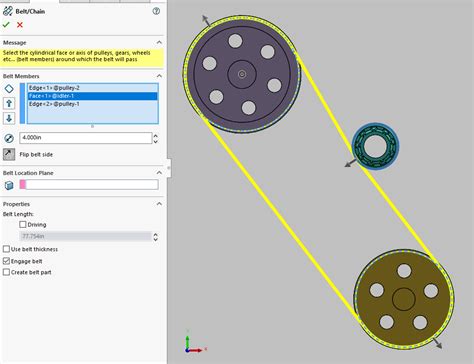Click the pulley diameter icon

click(9, 138)
